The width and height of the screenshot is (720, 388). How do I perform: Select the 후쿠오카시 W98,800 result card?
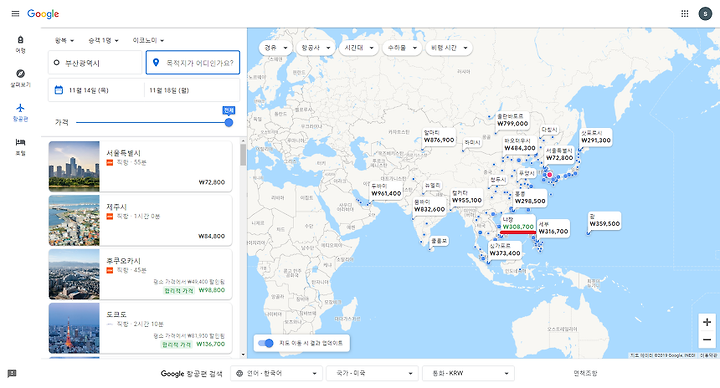tap(140, 274)
